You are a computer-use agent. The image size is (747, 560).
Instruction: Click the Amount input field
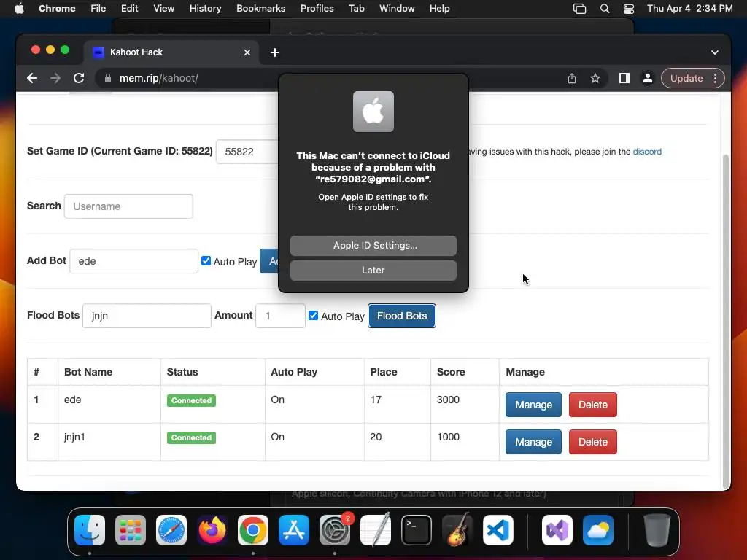coord(280,316)
